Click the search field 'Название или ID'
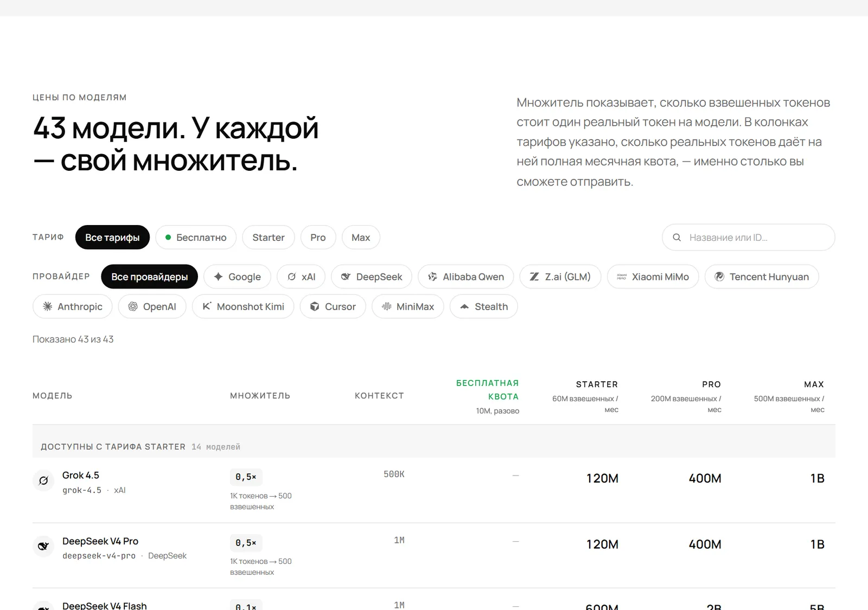 click(749, 237)
